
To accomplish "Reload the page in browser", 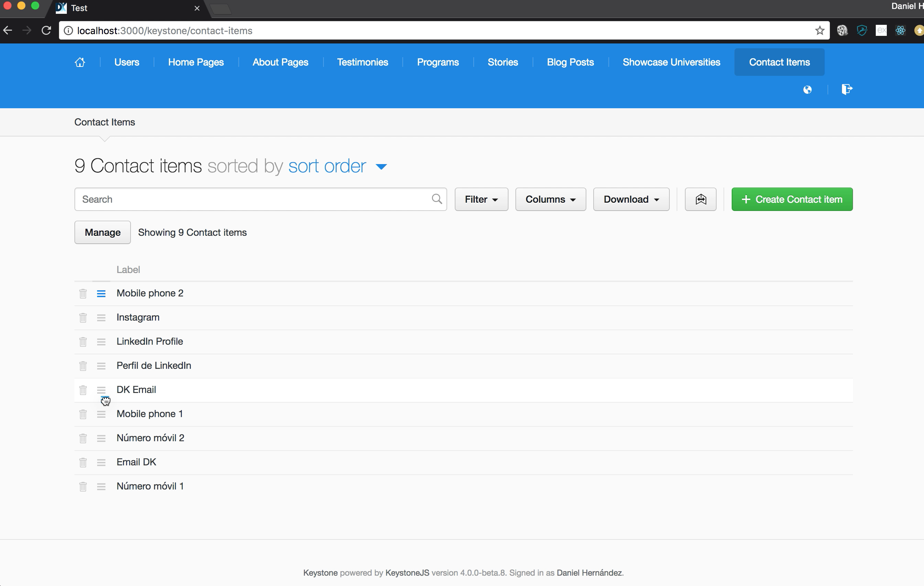I will pyautogui.click(x=47, y=31).
